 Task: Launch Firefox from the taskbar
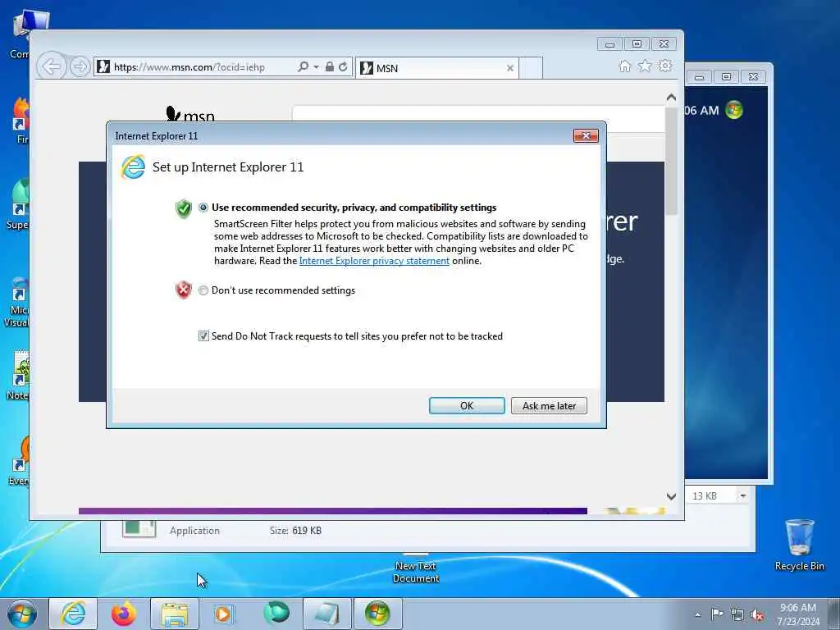(124, 614)
